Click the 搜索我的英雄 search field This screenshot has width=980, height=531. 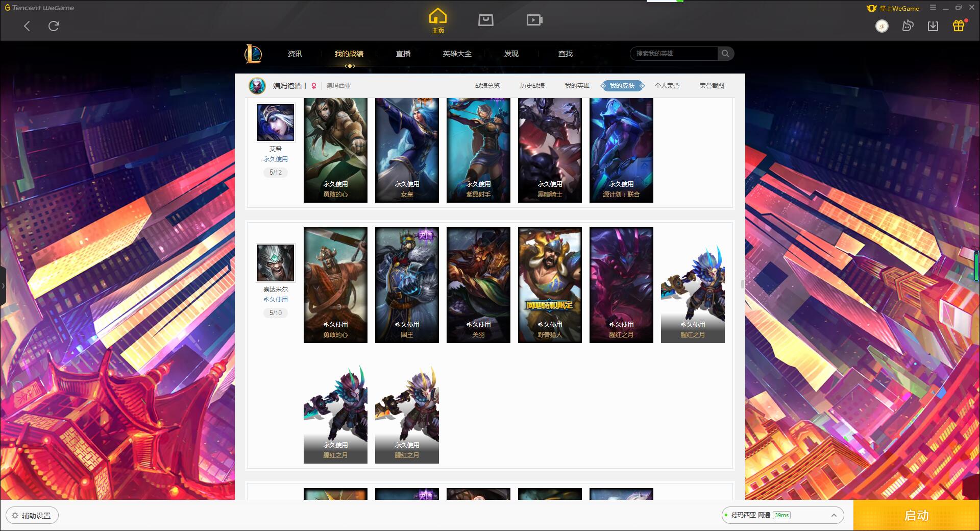tap(674, 54)
